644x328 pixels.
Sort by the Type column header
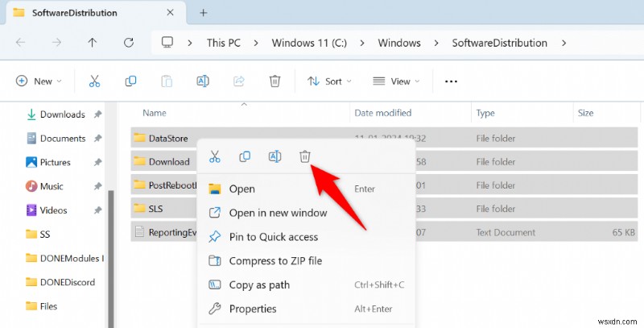tap(485, 113)
